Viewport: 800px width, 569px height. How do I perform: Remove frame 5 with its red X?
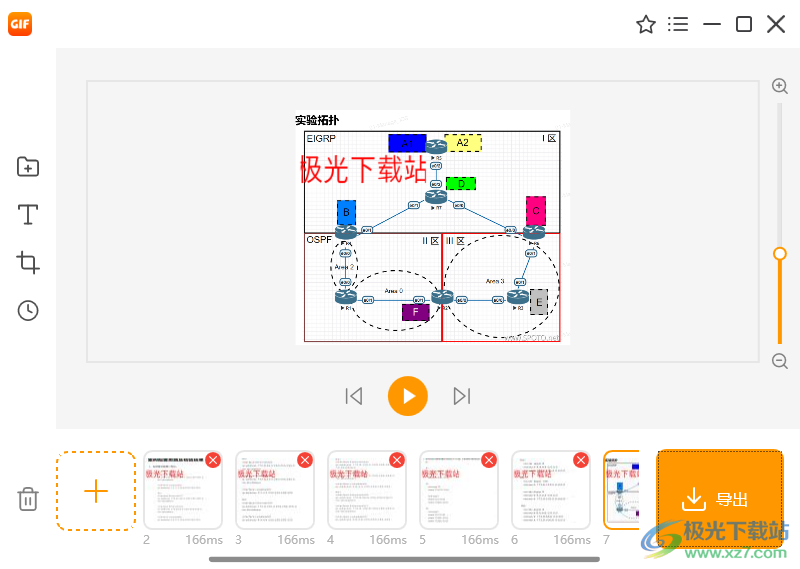tap(489, 460)
